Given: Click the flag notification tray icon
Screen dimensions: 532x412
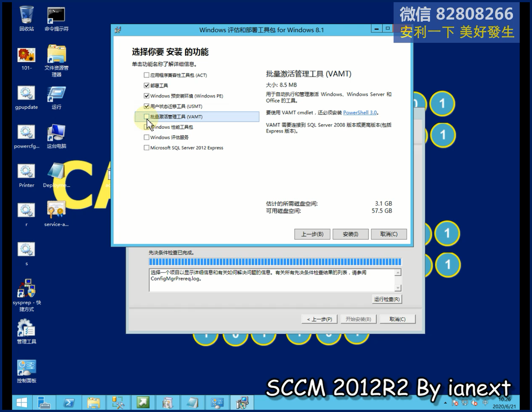Looking at the screenshot, I should [x=455, y=403].
